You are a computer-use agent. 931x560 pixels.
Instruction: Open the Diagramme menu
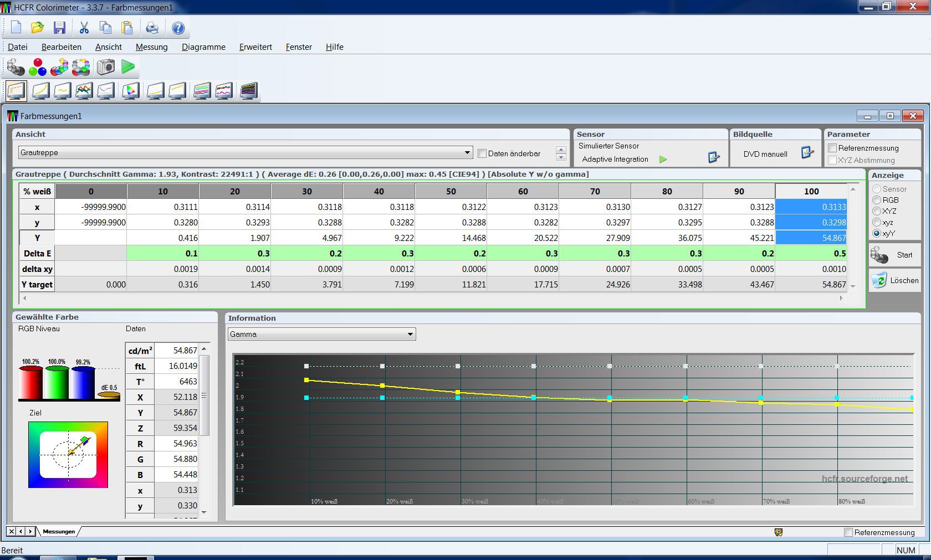pyautogui.click(x=203, y=47)
